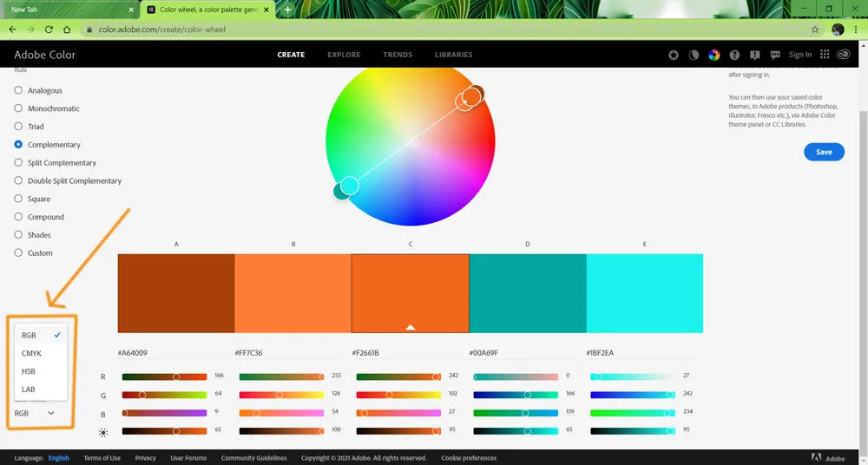The width and height of the screenshot is (868, 465).
Task: Click the blue Save button
Action: pyautogui.click(x=824, y=152)
